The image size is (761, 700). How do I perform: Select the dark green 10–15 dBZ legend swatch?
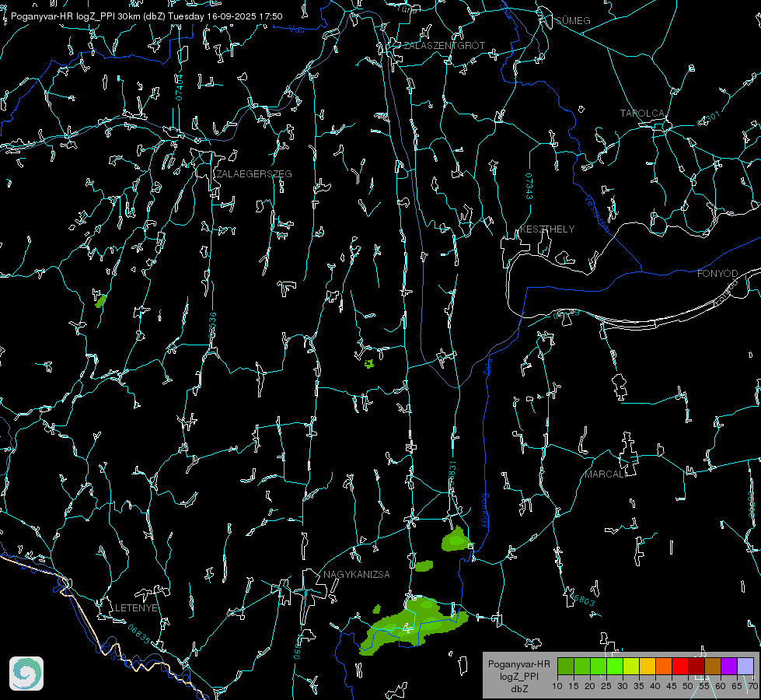(566, 666)
